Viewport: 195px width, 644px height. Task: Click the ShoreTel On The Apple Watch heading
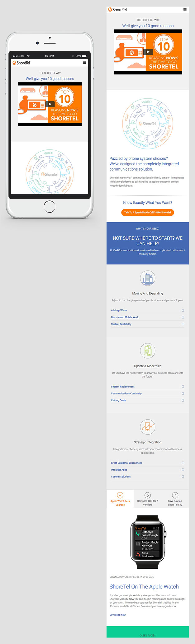(144, 587)
